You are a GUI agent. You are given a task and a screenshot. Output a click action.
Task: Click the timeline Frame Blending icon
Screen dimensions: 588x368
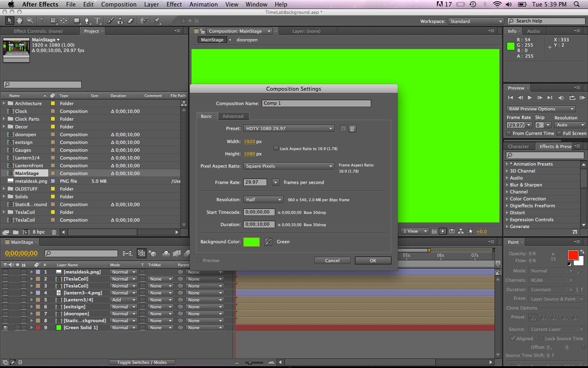pos(177,254)
